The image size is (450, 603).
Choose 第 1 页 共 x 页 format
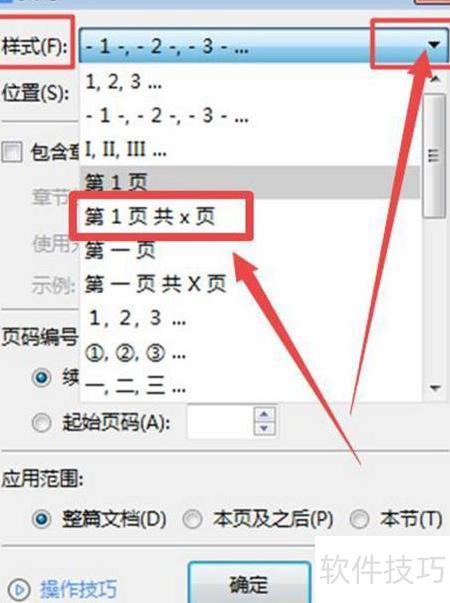pyautogui.click(x=250, y=217)
